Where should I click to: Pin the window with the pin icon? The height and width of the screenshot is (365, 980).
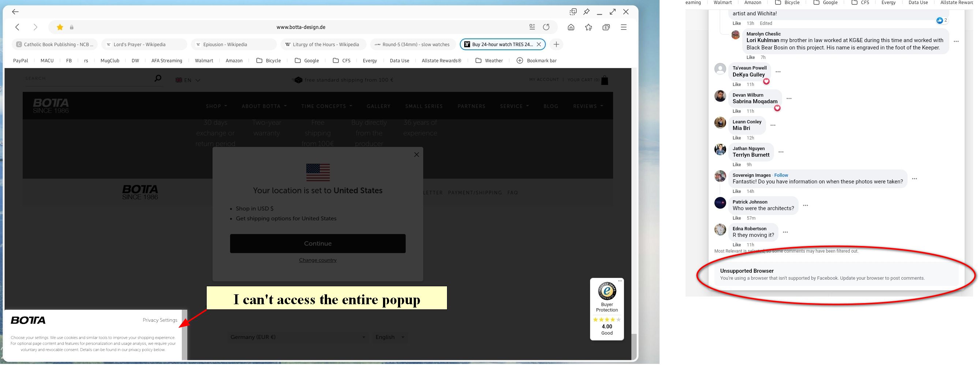(x=586, y=11)
